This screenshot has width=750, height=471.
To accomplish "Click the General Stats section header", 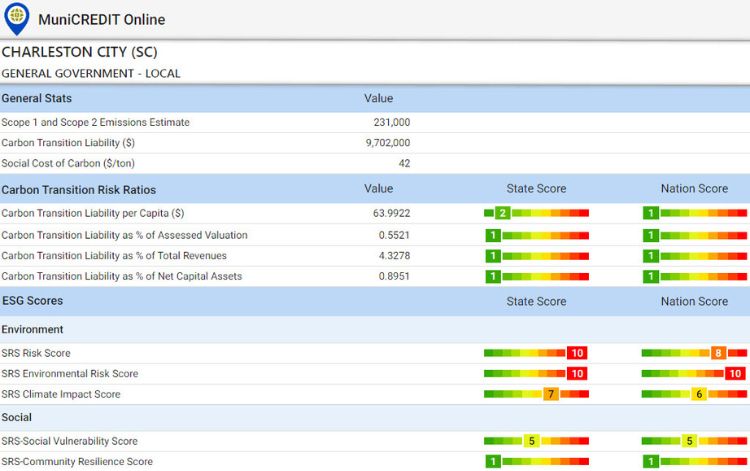I will point(36,98).
